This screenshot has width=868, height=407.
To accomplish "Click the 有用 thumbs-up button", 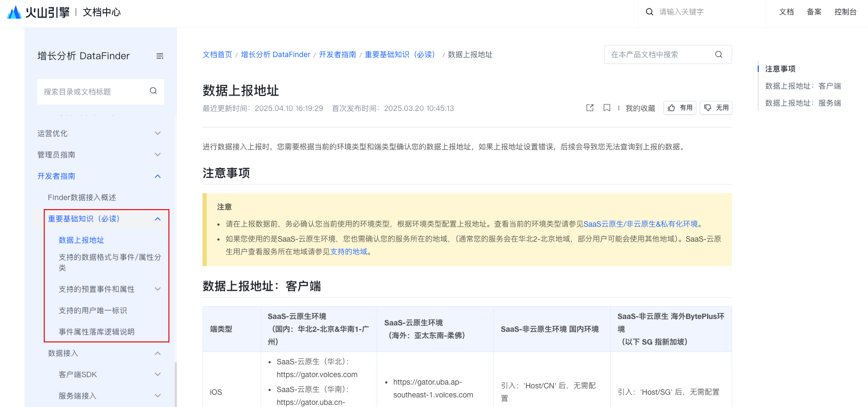I will (680, 108).
